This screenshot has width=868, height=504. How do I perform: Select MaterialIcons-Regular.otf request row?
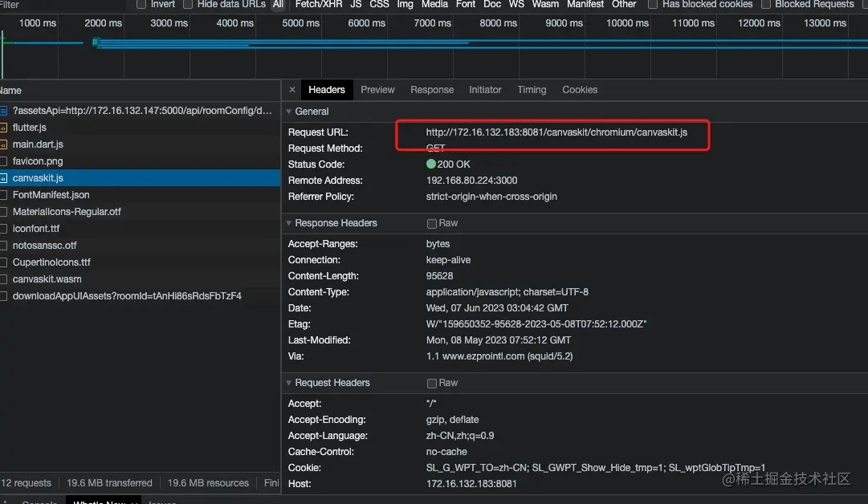point(140,212)
